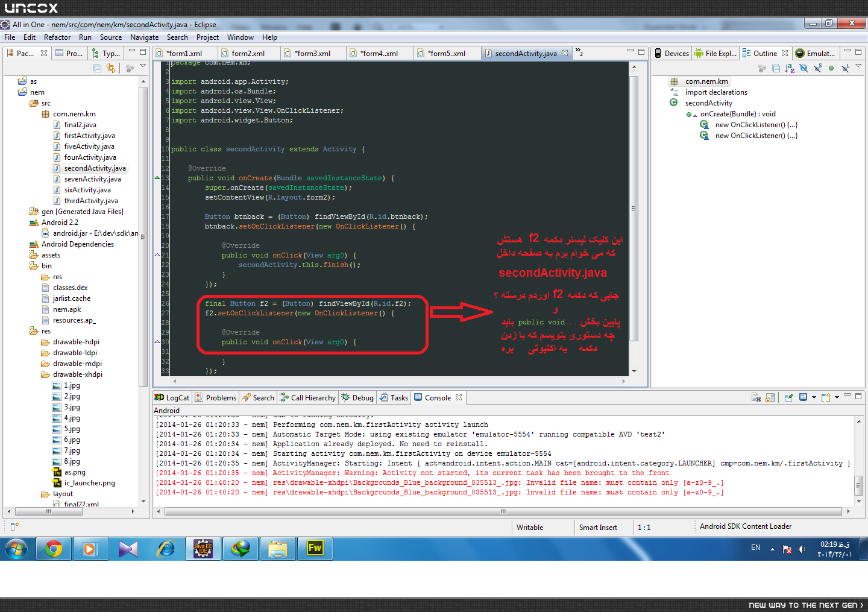Toggle Pin Console button
This screenshot has height=612, width=868.
coord(788,397)
